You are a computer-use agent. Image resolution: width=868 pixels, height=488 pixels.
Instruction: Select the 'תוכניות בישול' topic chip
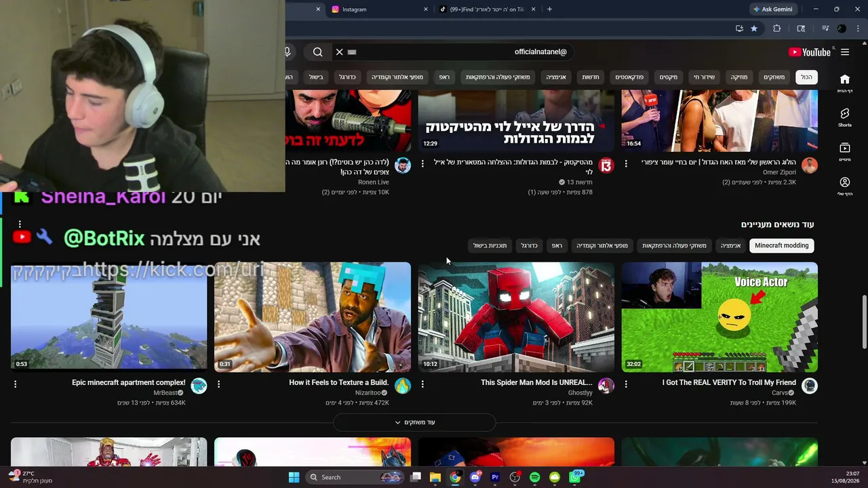click(x=490, y=245)
